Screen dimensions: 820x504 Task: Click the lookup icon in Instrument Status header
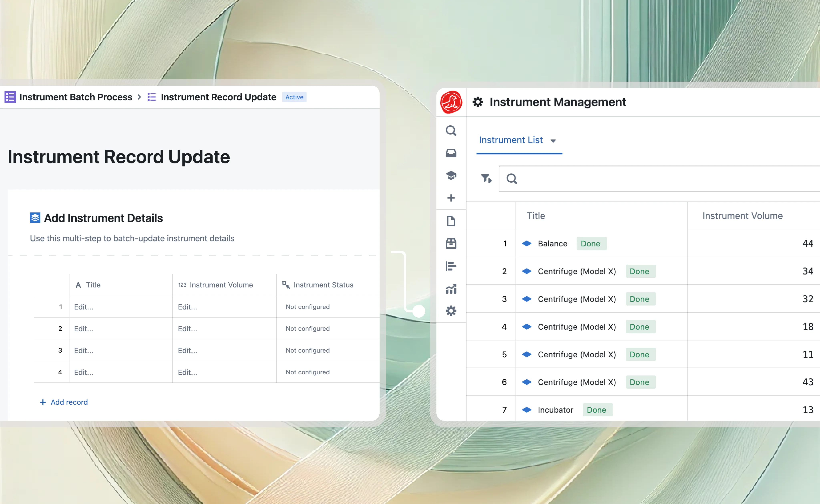(286, 285)
